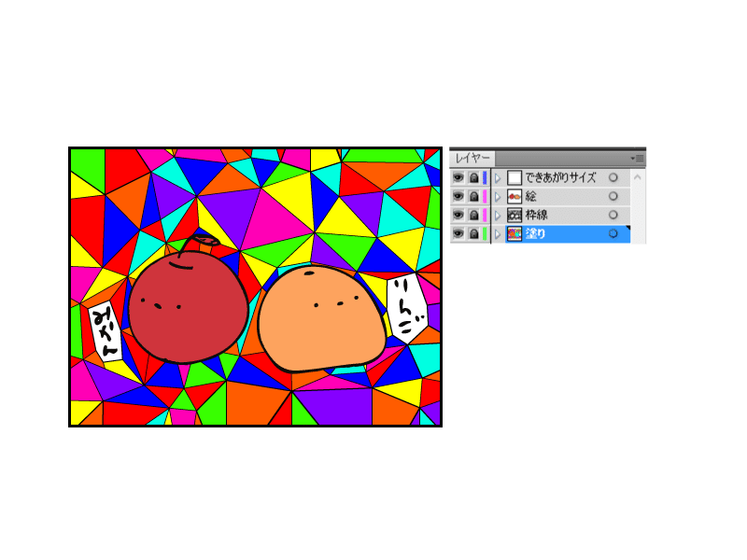The width and height of the screenshot is (747, 560).
Task: Expand the 枠線 layer disclosure triangle
Action: pos(498,216)
